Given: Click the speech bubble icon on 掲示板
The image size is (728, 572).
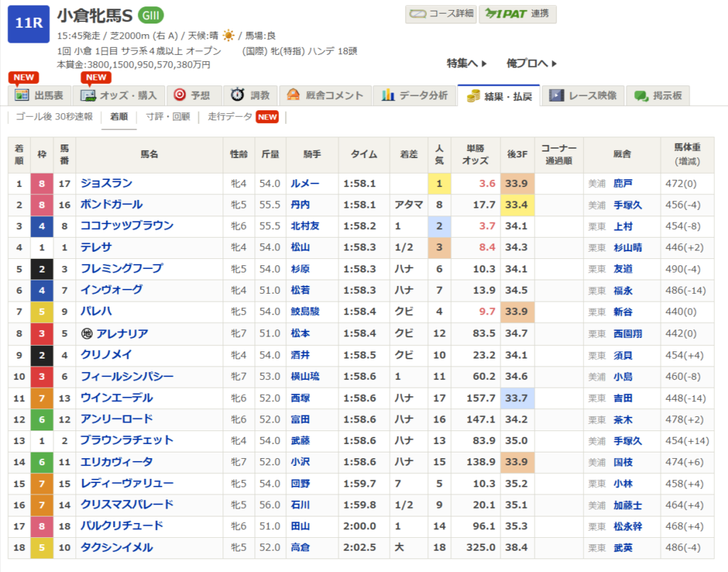Looking at the screenshot, I should click(x=641, y=95).
